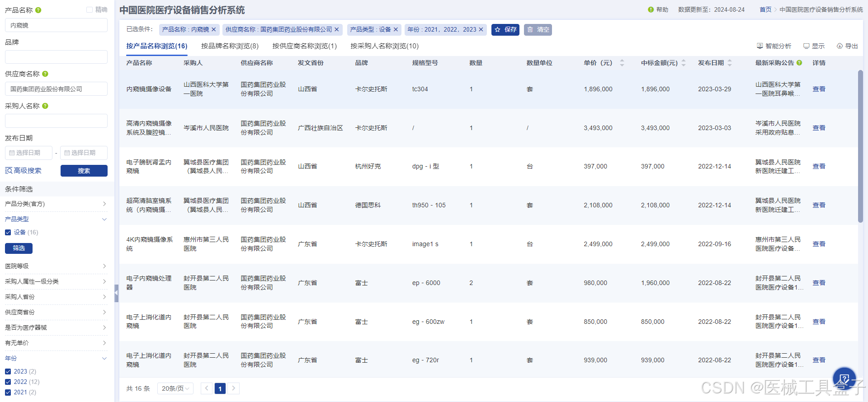Expand 产品分类(官方) filter
This screenshot has width=868, height=402.
click(x=56, y=204)
